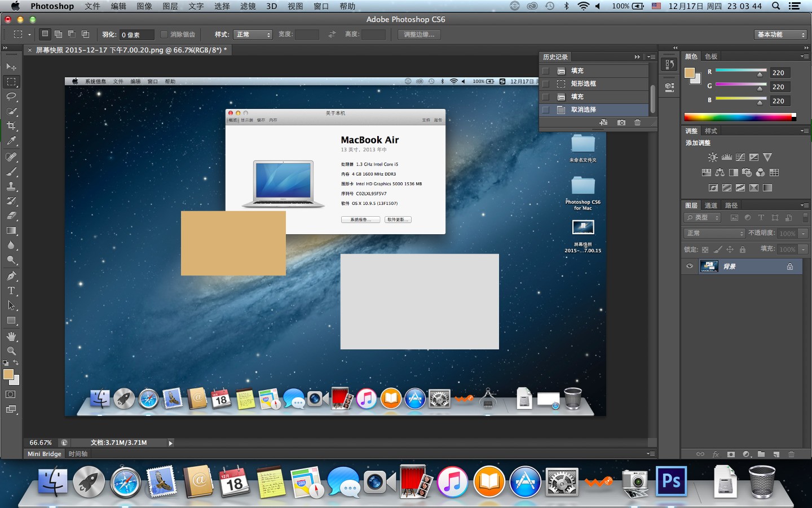Viewport: 812px width, 508px height.
Task: Select the Zoom tool in toolbar
Action: pos(11,351)
